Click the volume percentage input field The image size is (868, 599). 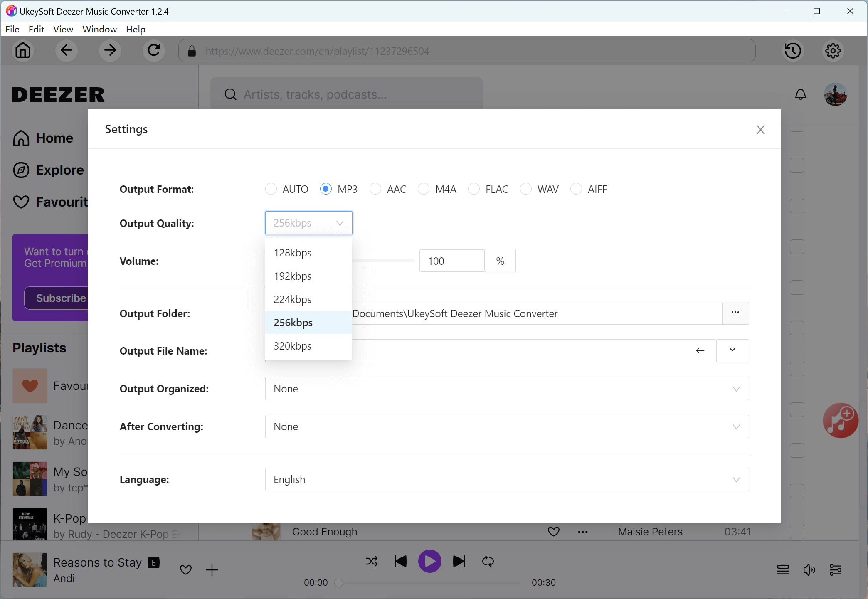point(451,261)
